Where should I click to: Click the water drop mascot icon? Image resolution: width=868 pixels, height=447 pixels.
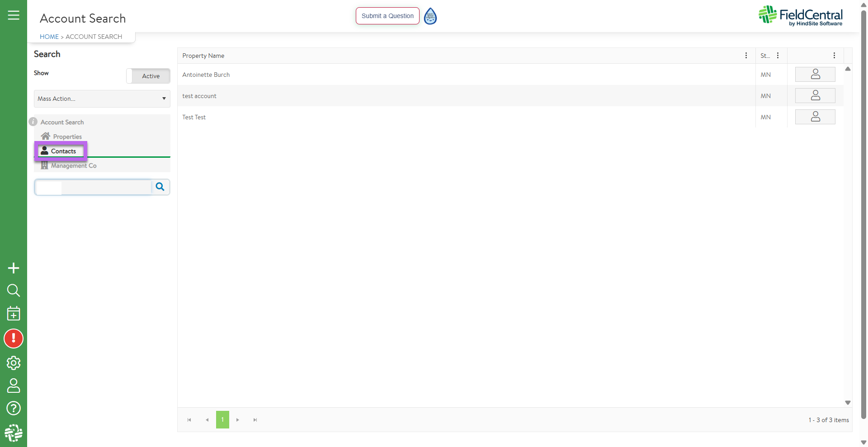click(430, 16)
